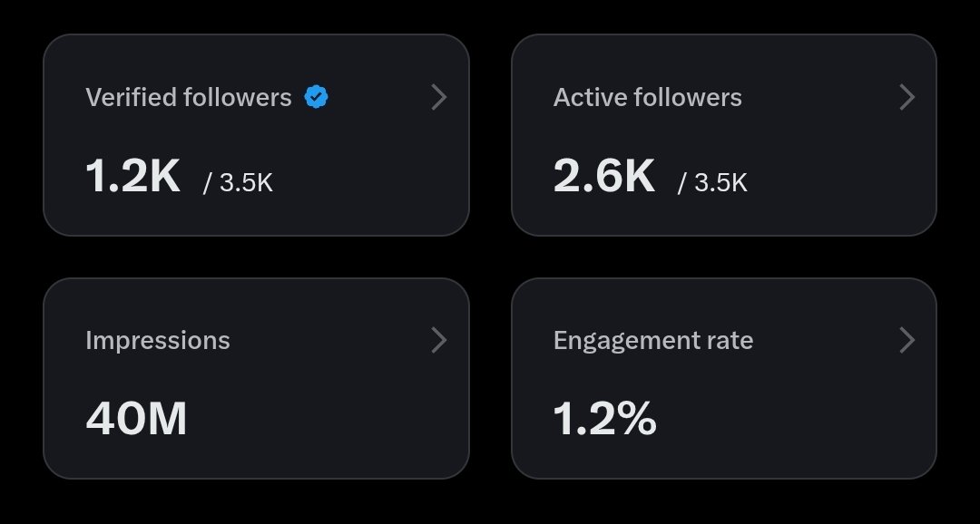
Task: Open Verified followers details via chevron
Action: (x=439, y=97)
